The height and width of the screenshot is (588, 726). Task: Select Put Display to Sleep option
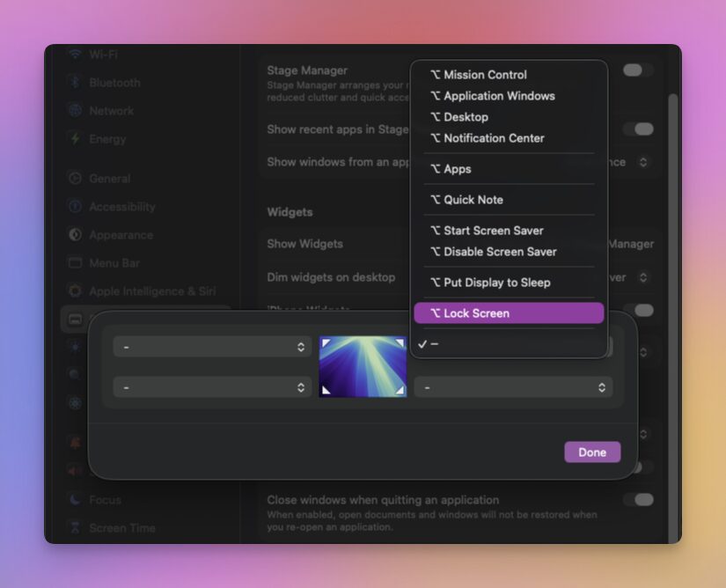coord(509,283)
